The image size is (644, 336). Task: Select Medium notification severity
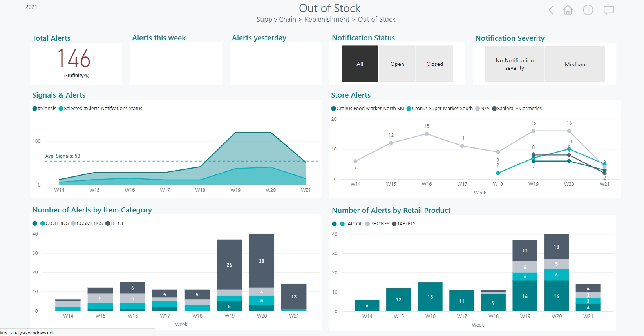pyautogui.click(x=575, y=64)
